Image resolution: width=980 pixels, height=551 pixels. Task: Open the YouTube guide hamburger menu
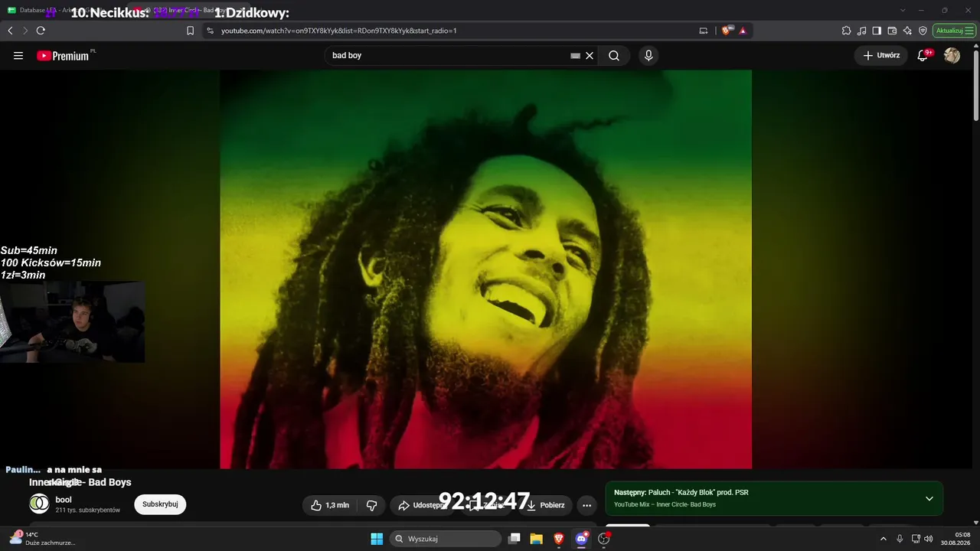click(18, 55)
